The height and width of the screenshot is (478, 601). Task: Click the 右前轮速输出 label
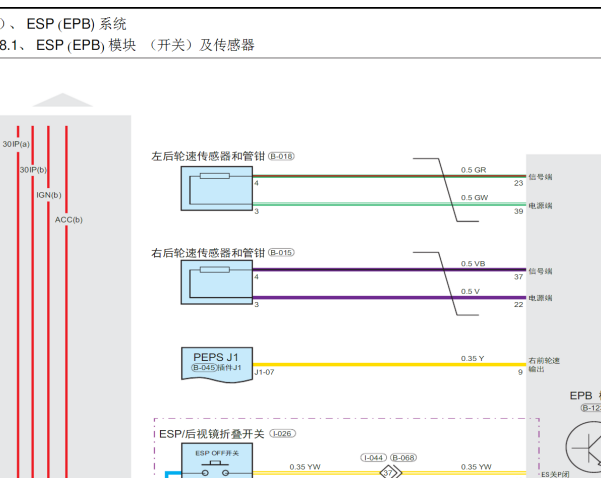point(544,365)
